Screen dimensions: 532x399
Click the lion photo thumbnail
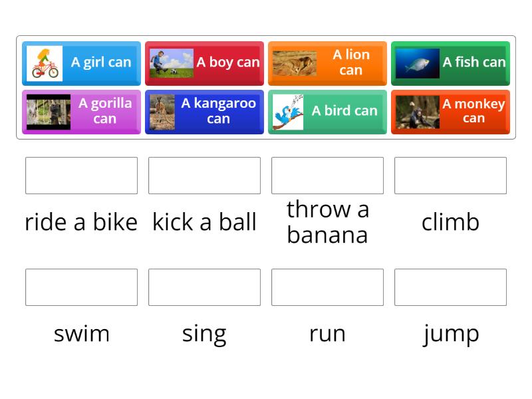(x=295, y=63)
